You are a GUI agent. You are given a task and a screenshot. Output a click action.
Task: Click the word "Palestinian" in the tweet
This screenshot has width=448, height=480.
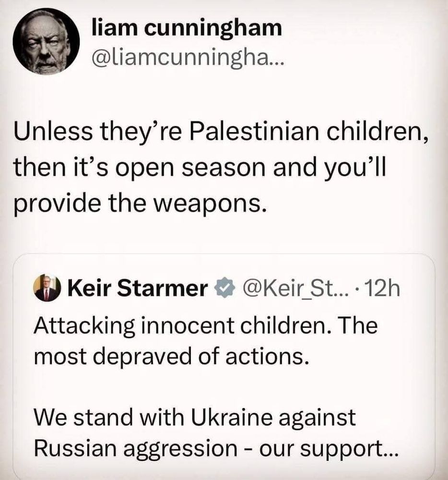pos(254,132)
